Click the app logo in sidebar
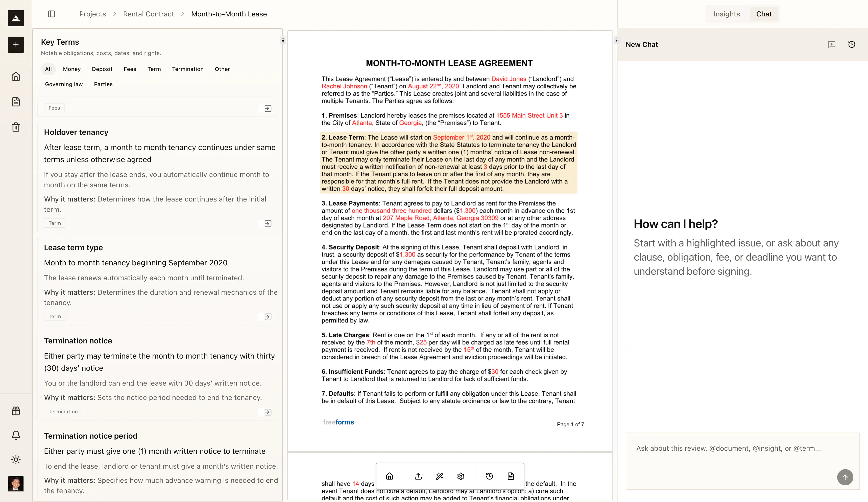The image size is (868, 502). pyautogui.click(x=16, y=18)
